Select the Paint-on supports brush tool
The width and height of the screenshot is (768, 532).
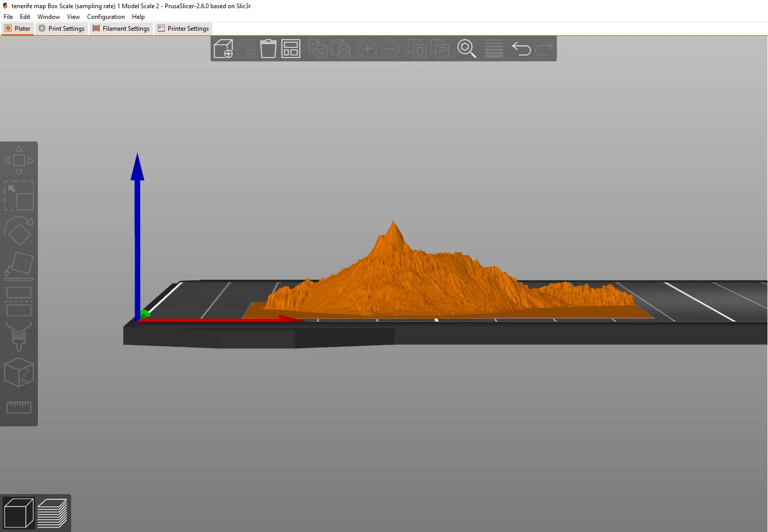(19, 336)
